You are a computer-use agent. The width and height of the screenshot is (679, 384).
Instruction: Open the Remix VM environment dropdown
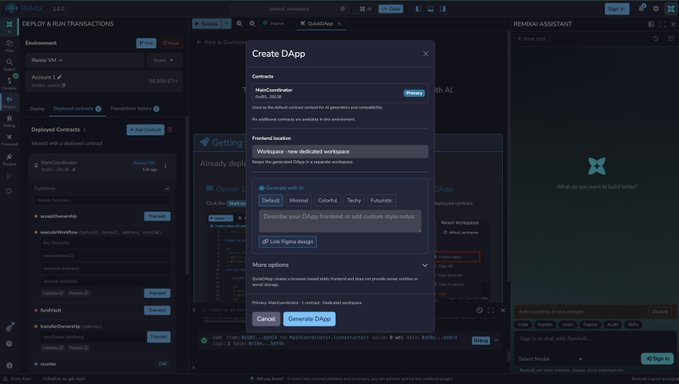pos(84,60)
